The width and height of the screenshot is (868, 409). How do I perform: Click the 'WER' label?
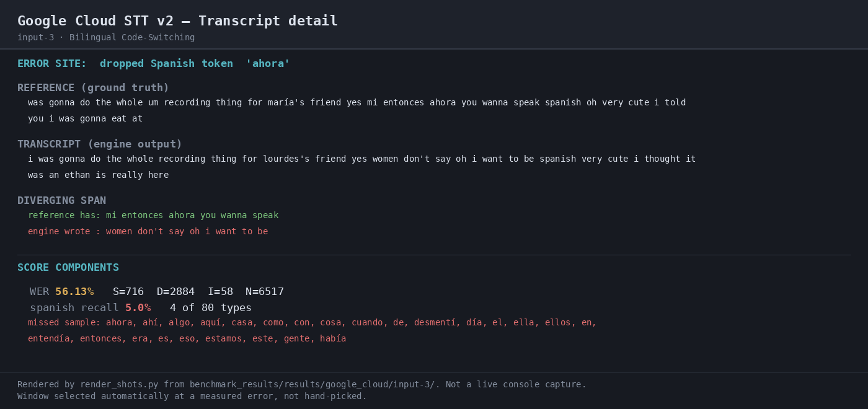(39, 292)
